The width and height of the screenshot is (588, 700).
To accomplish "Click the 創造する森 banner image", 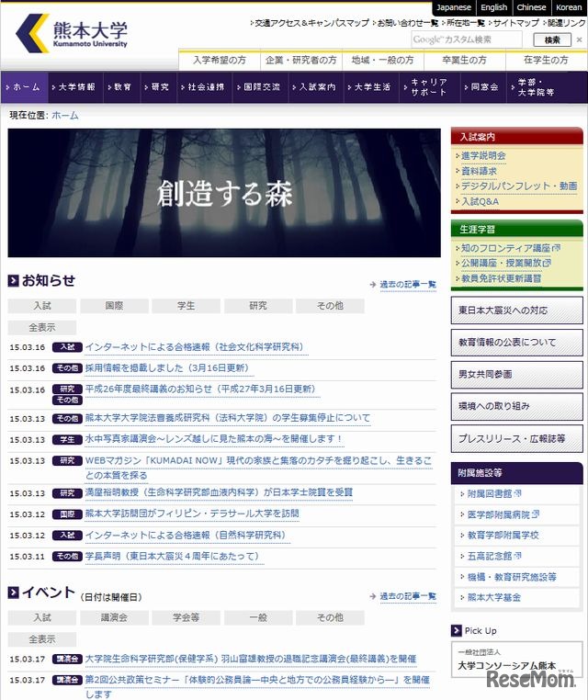I will 224,193.
